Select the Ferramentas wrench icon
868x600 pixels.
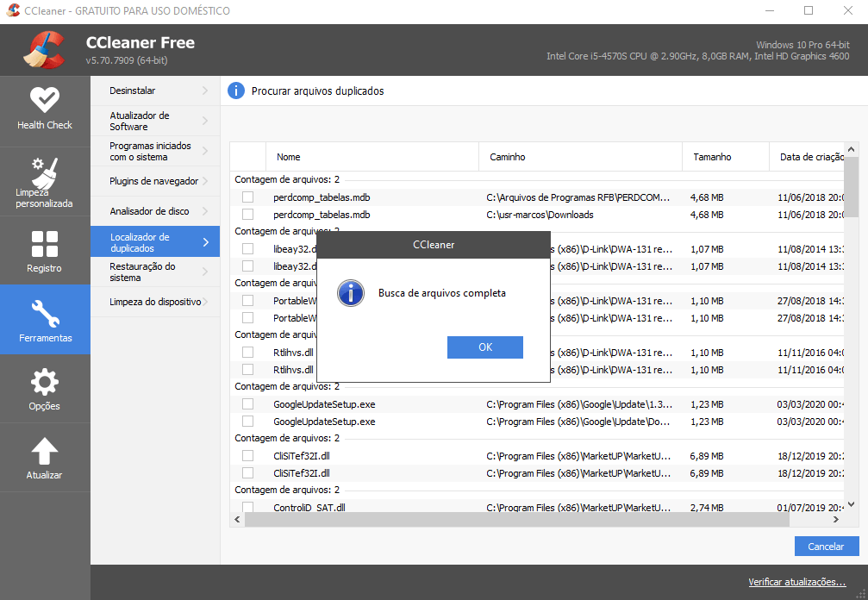pyautogui.click(x=46, y=314)
